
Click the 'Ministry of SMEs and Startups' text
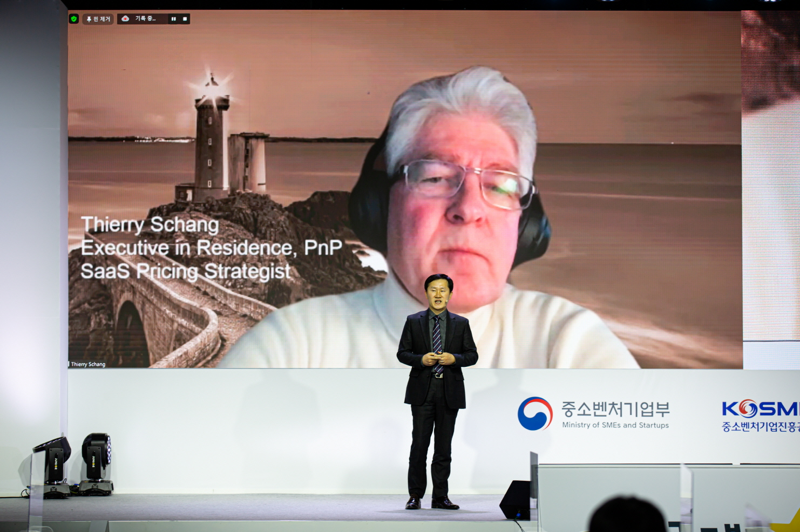point(615,425)
